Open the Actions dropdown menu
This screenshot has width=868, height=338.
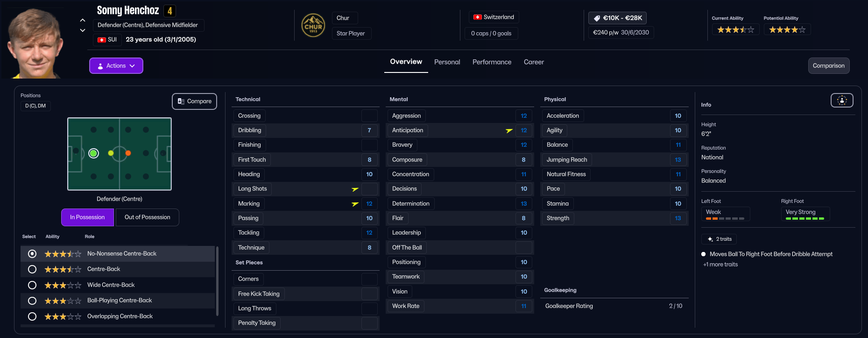116,66
